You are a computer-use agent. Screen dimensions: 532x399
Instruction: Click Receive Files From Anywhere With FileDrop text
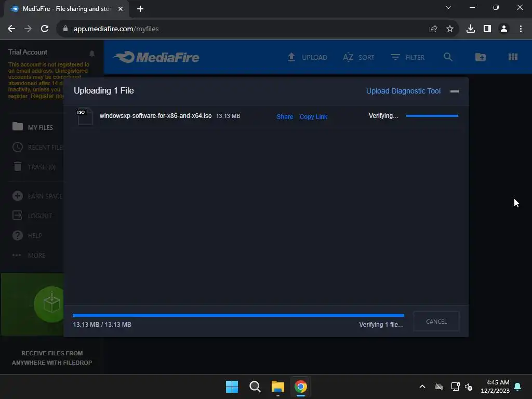pos(52,358)
